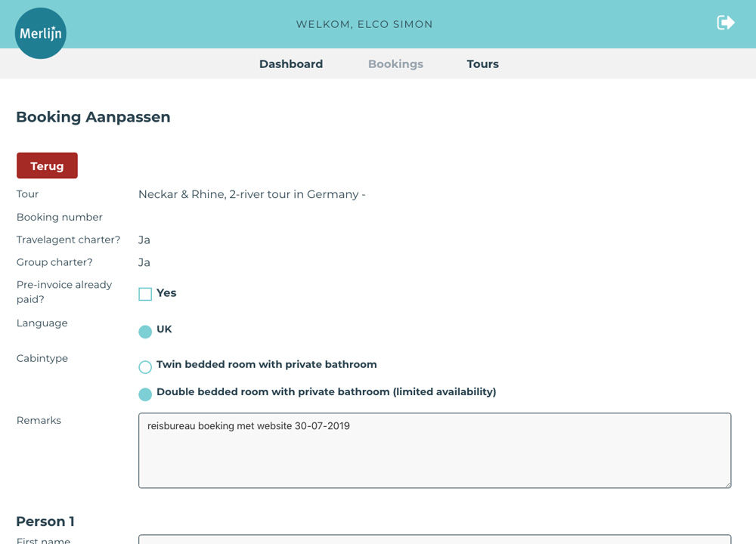The image size is (756, 544).
Task: Click the red Terug button
Action: tap(47, 165)
